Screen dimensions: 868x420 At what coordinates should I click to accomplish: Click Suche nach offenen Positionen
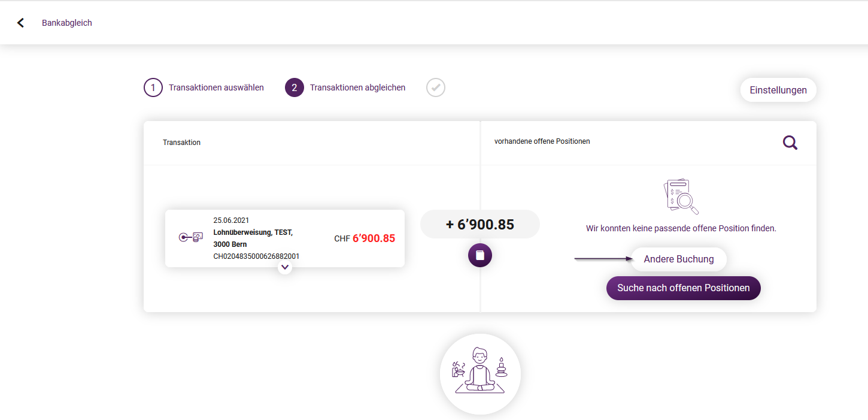pos(684,288)
